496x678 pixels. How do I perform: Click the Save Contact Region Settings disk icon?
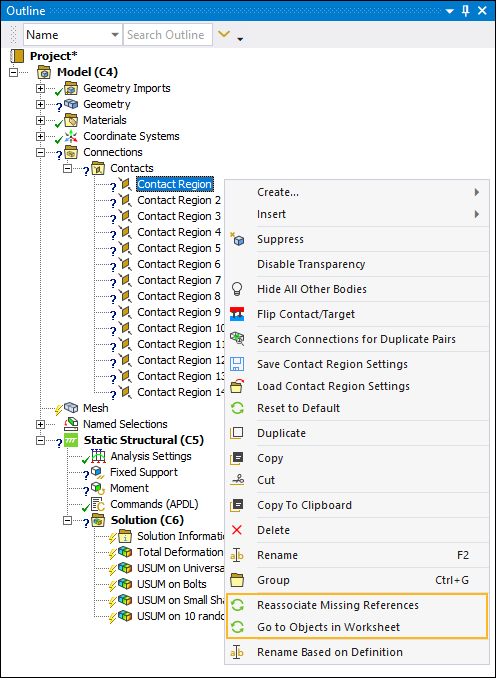(x=237, y=364)
